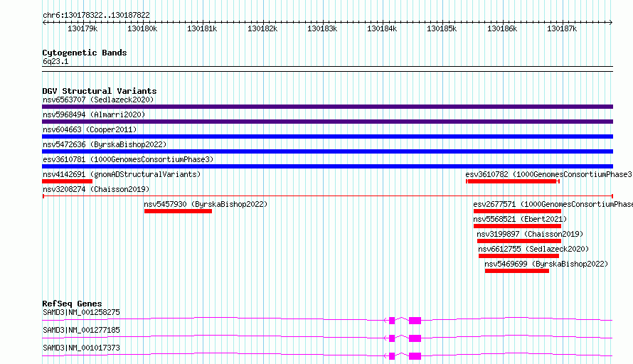Viewport: 633px width, 364px height.
Task: Click the thin red line of nsv3208274
Action: click(x=327, y=196)
